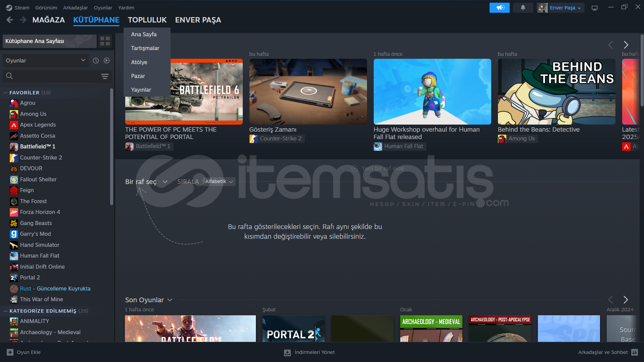Click Enver Paşa profile avatar image
Image resolution: width=644 pixels, height=362 pixels.
coord(542,8)
